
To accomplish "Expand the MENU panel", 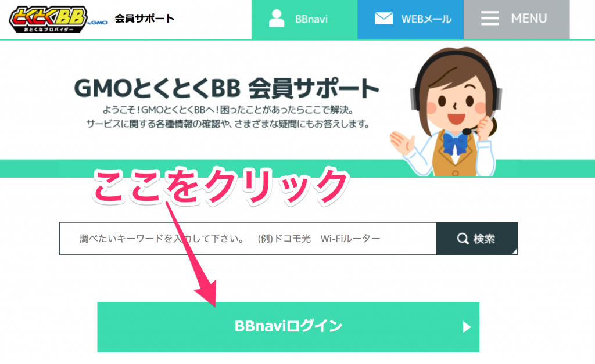I will click(517, 19).
